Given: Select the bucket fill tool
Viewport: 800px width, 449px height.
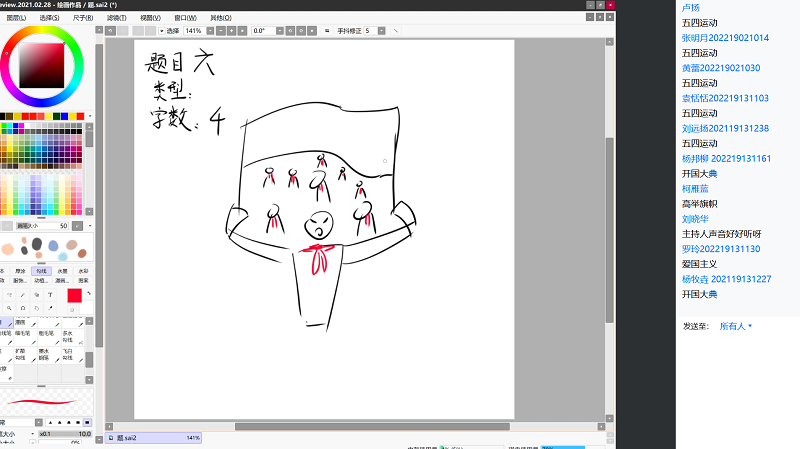Looking at the screenshot, I should point(36,294).
